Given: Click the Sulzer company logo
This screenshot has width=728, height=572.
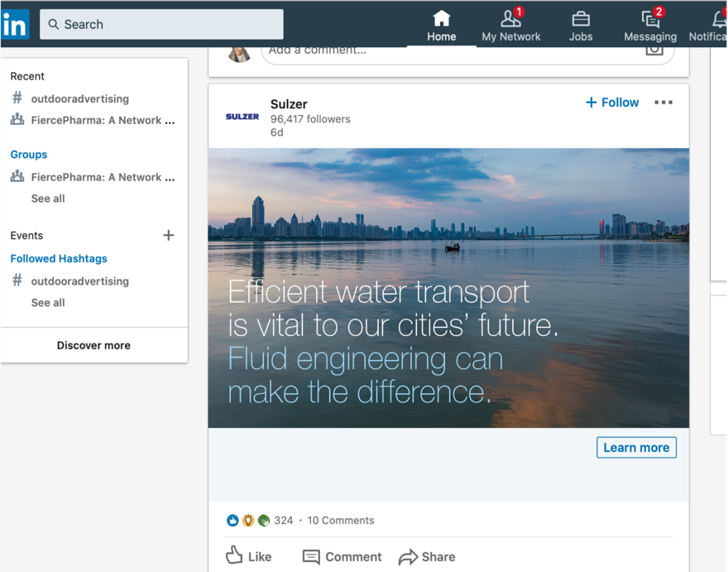Looking at the screenshot, I should pyautogui.click(x=242, y=117).
